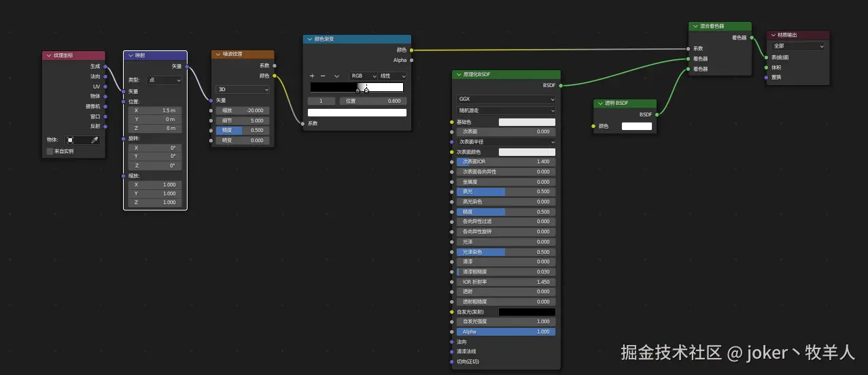This screenshot has width=868, height=375.
Task: Click the 表(曲)面 input socket
Action: (x=766, y=57)
